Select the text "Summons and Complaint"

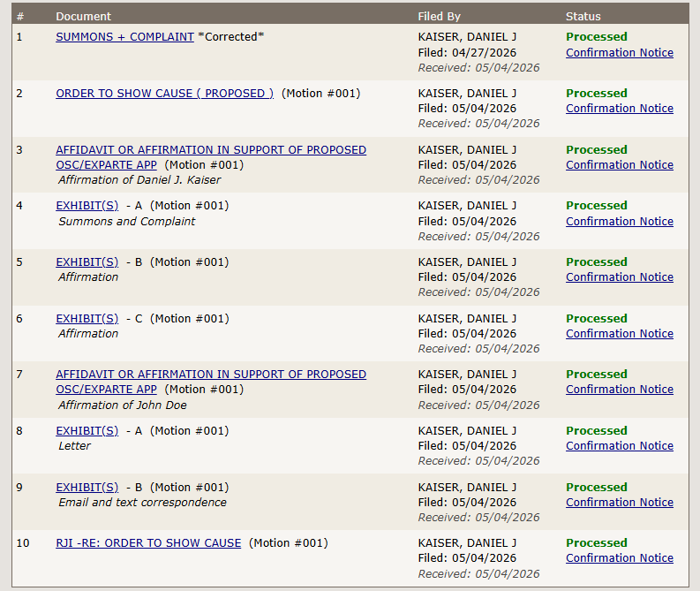coord(127,221)
